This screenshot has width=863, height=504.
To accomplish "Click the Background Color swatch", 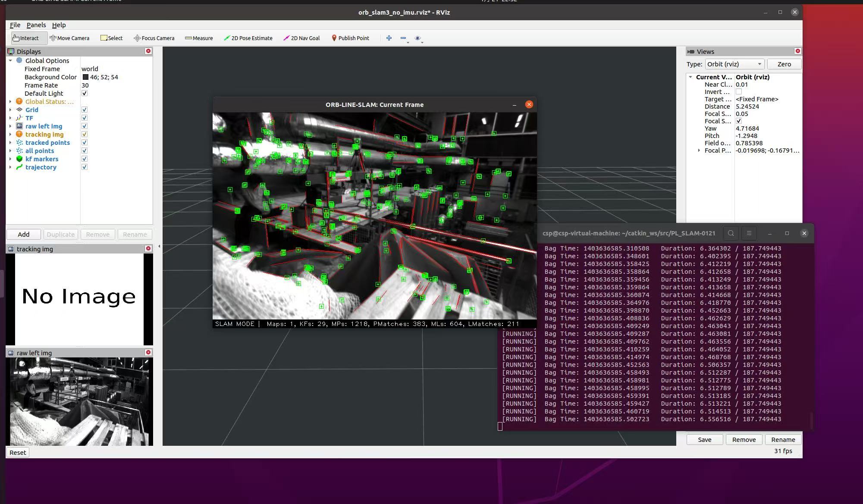I will click(x=85, y=77).
